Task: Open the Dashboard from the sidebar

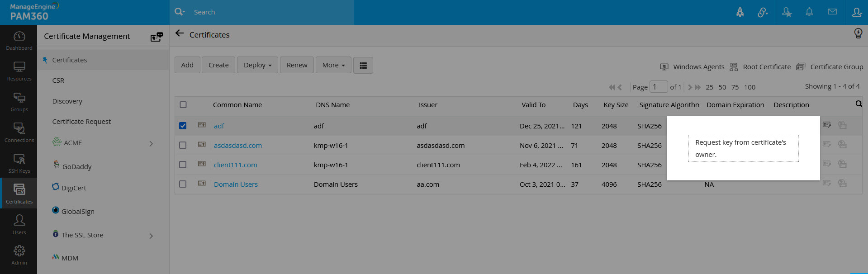Action: pyautogui.click(x=19, y=40)
